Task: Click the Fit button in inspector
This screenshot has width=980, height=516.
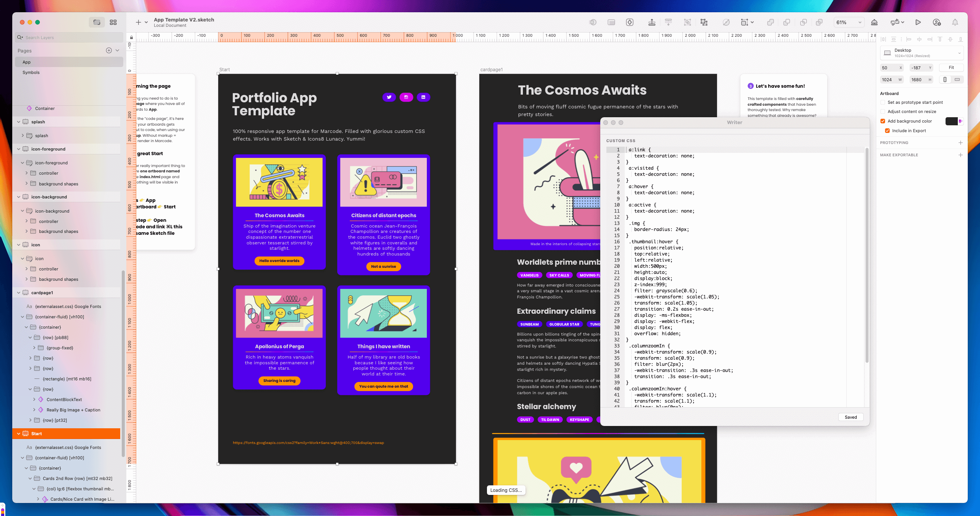Action: (951, 68)
